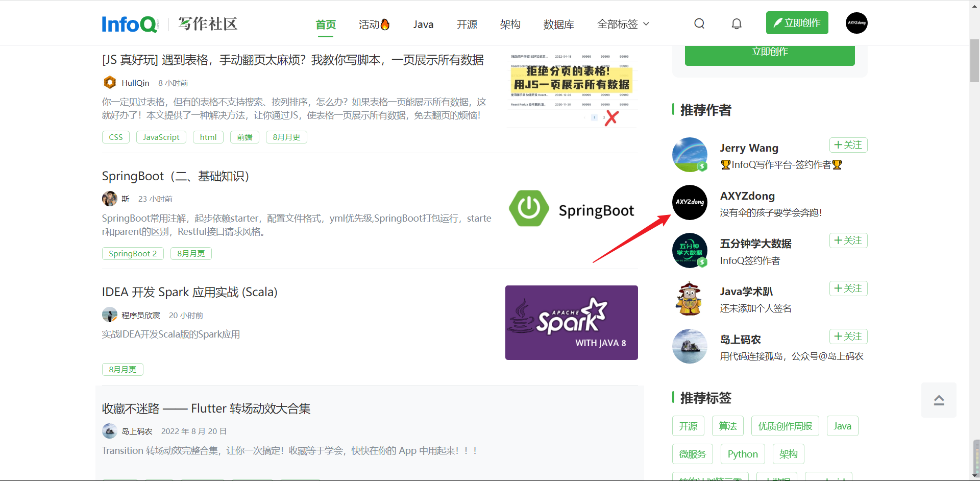Select the 微服务 recommended tag
The height and width of the screenshot is (481, 980).
click(693, 454)
